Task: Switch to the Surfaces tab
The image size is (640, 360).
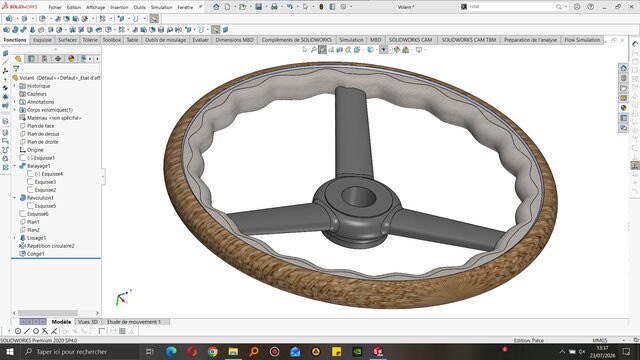Action: [x=67, y=40]
